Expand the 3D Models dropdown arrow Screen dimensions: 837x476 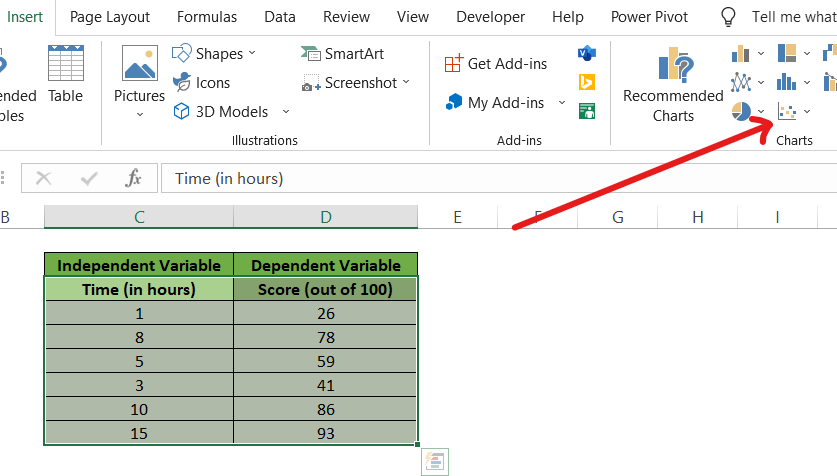pyautogui.click(x=286, y=112)
